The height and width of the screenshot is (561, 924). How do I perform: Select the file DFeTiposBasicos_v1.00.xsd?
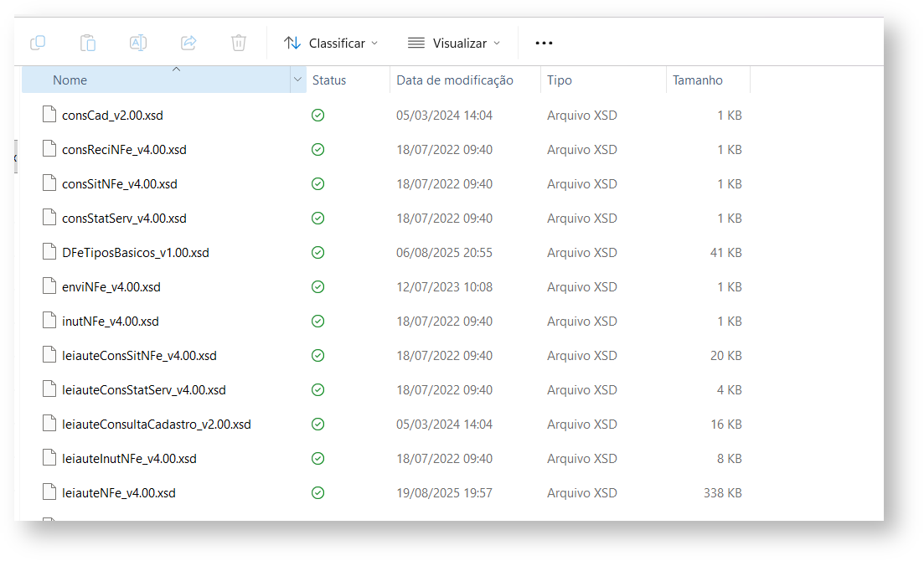click(x=136, y=253)
